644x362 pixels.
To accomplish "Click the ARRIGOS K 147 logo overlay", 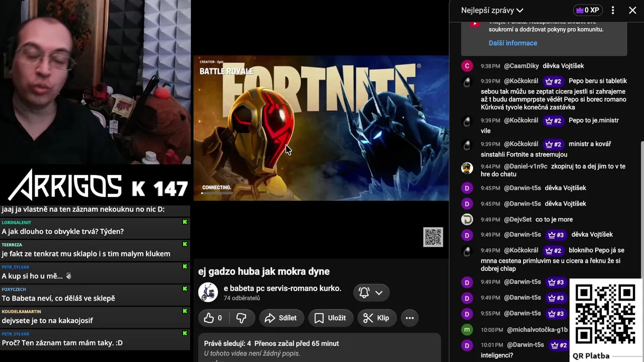I will 98,185.
